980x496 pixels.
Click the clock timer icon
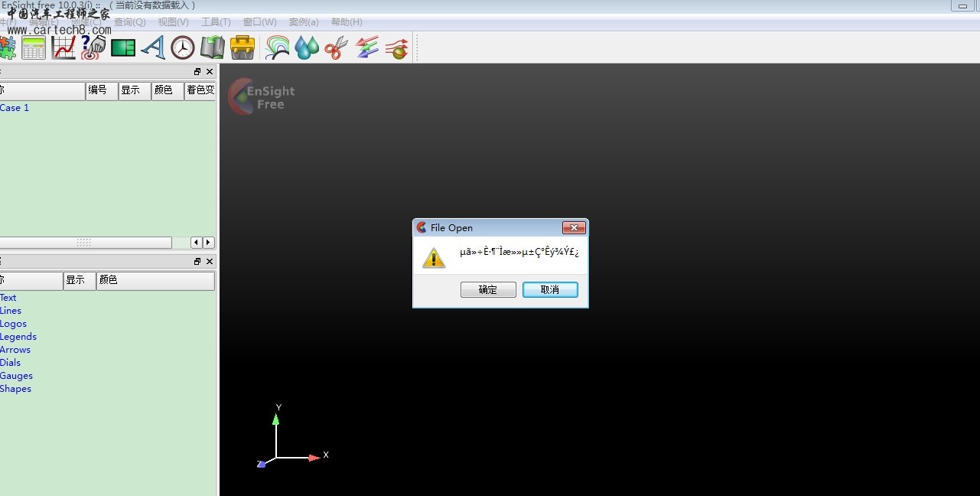183,48
